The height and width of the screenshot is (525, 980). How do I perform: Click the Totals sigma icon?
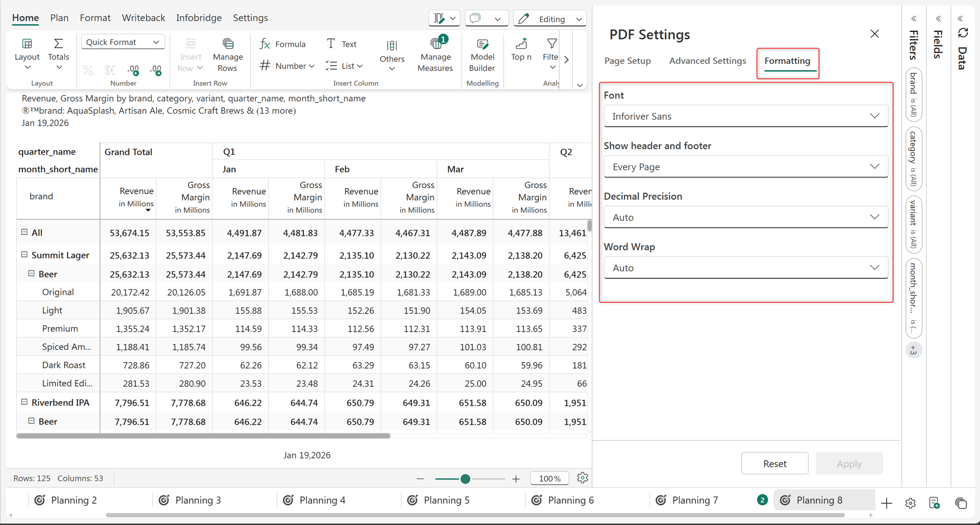click(x=59, y=44)
